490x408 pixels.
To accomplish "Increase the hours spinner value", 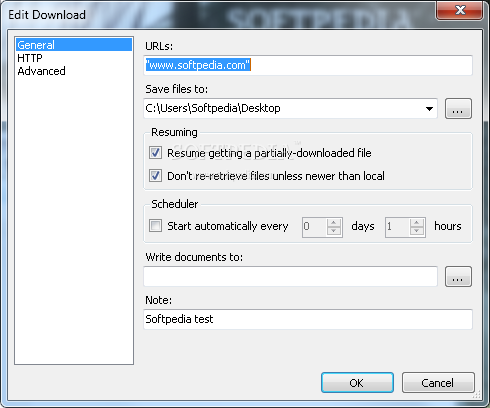I will point(417,223).
